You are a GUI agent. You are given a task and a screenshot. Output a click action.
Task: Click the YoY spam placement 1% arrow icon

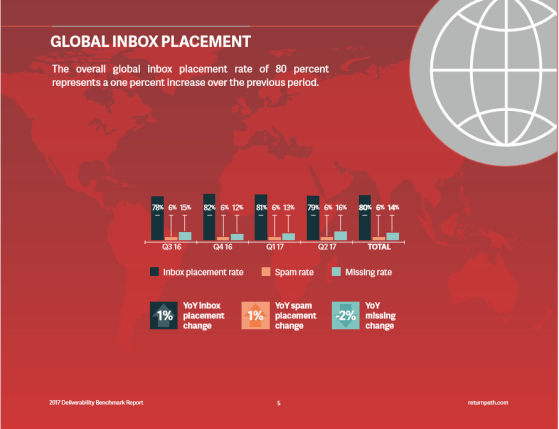[256, 315]
